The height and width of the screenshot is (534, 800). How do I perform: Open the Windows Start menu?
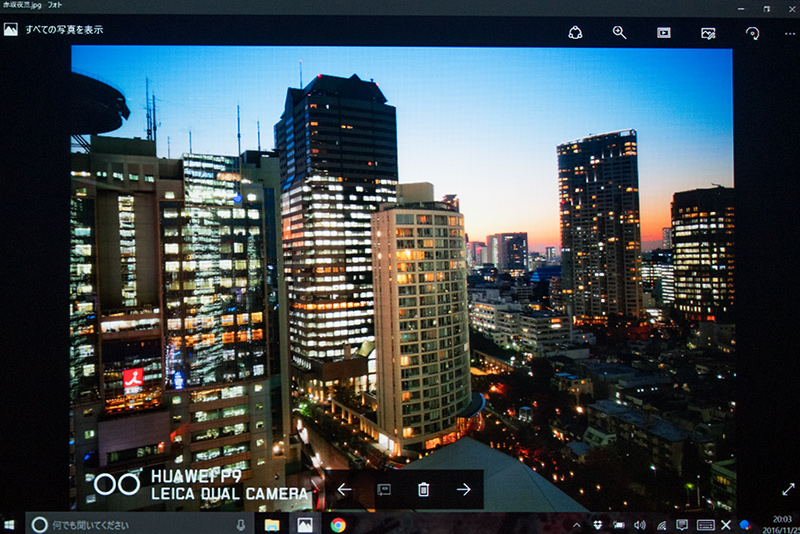9,524
